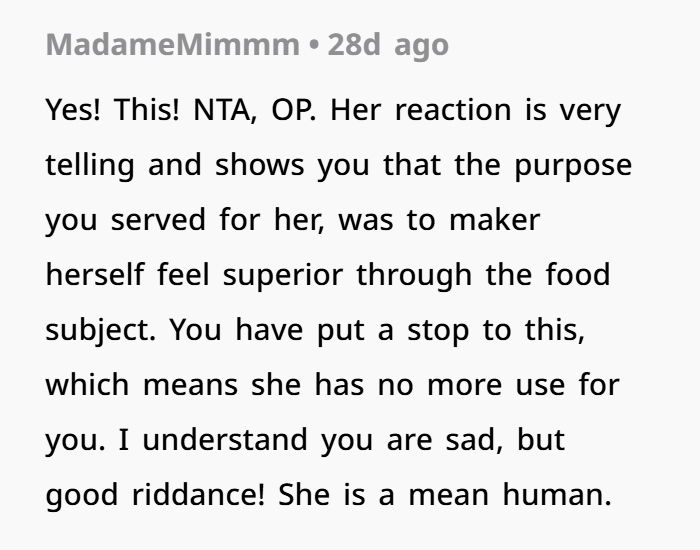Viewport: 700px width, 550px height.
Task: Click the word subject in the fifth line
Action: [x=98, y=330]
